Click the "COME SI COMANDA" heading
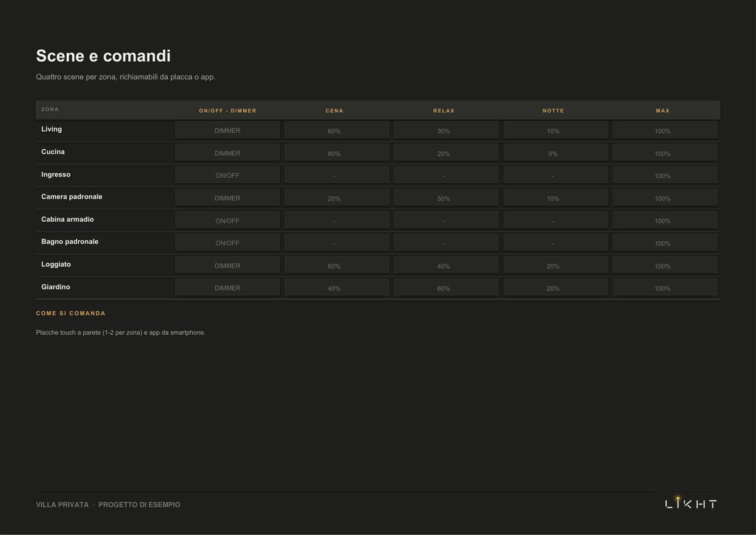Image resolution: width=756 pixels, height=535 pixels. click(71, 313)
